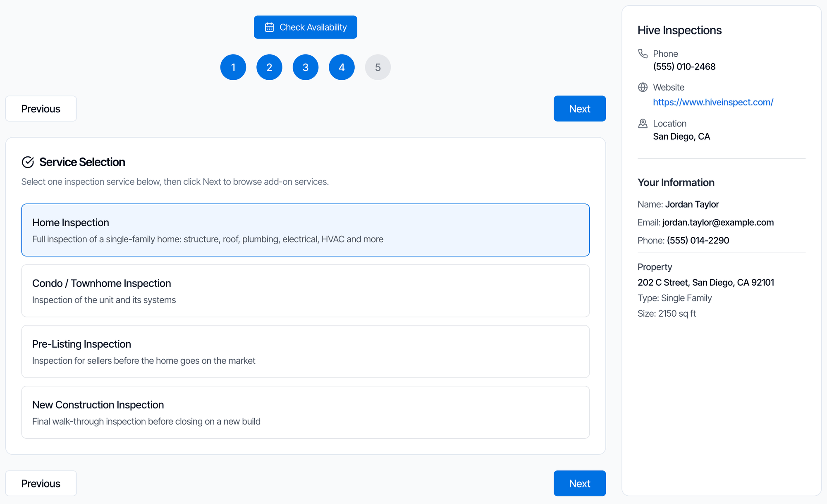Click the San Diego, CA location text
The width and height of the screenshot is (827, 504).
click(681, 136)
